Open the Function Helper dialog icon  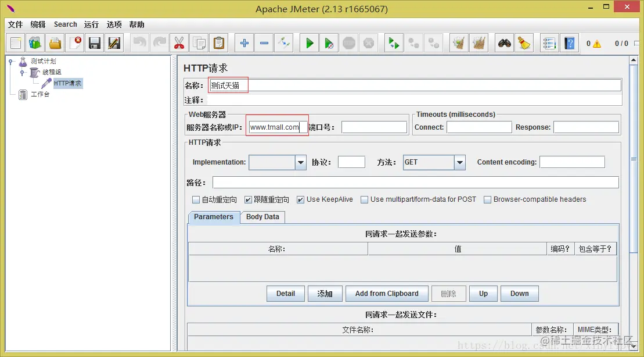pyautogui.click(x=549, y=43)
